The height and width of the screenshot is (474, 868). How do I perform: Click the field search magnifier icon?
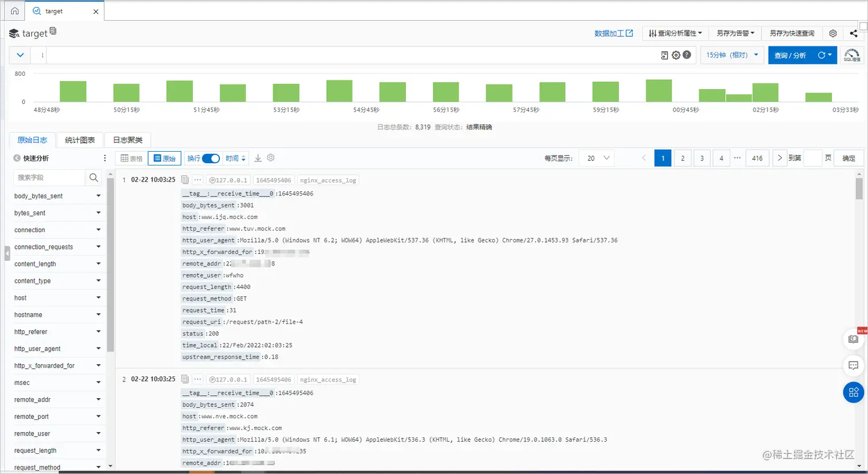pyautogui.click(x=94, y=178)
